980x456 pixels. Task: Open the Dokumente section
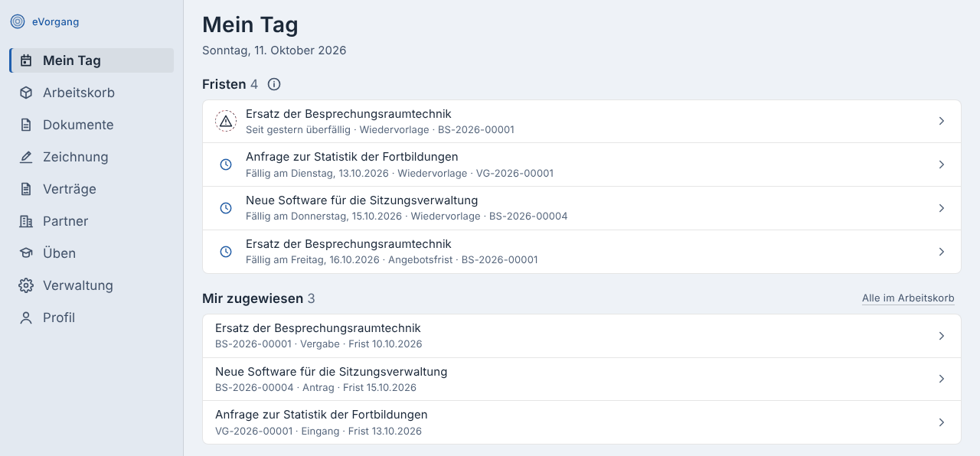click(92, 125)
